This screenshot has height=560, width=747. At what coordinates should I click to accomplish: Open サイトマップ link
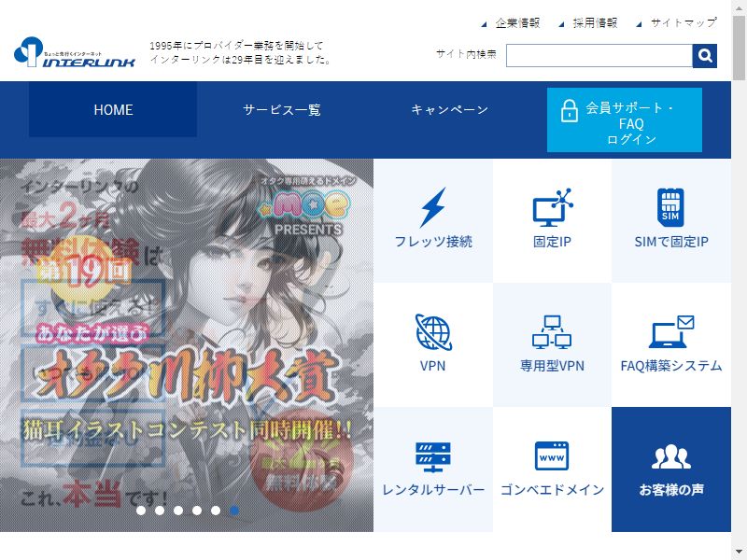tap(684, 22)
